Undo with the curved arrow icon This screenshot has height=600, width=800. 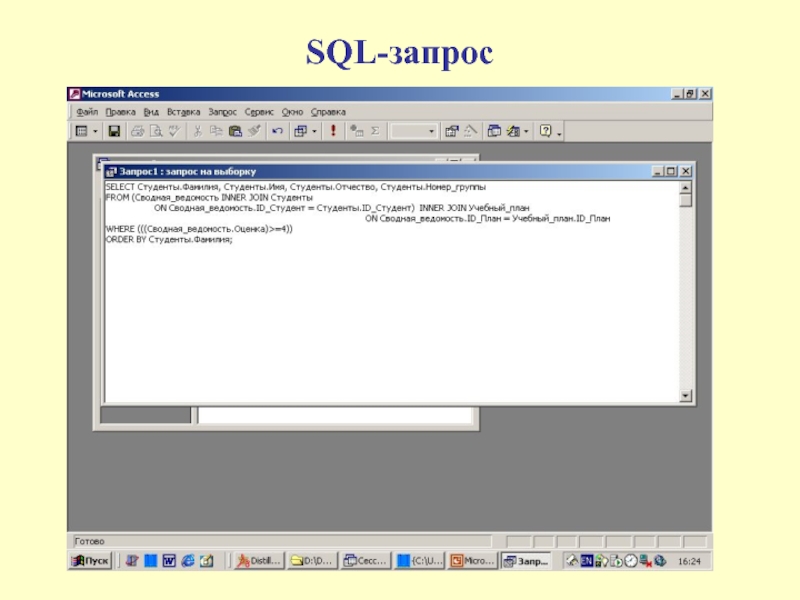pyautogui.click(x=277, y=131)
